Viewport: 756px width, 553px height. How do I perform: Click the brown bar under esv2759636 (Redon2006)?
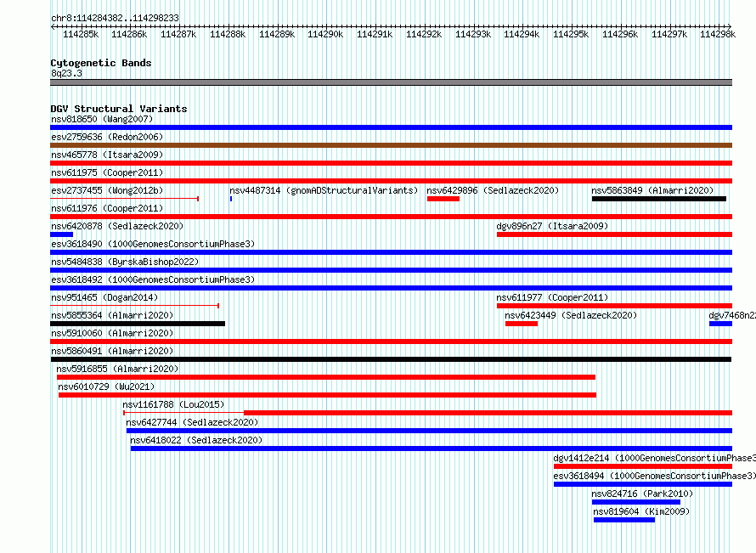391,145
